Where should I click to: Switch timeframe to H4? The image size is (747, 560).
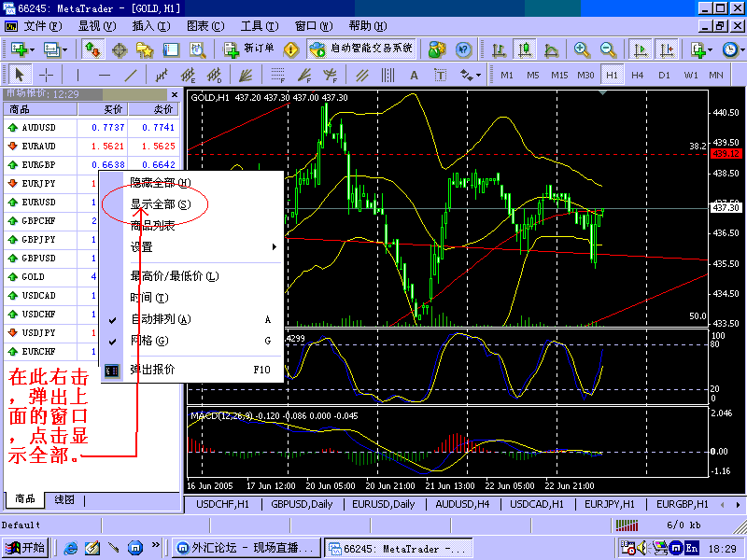[638, 76]
